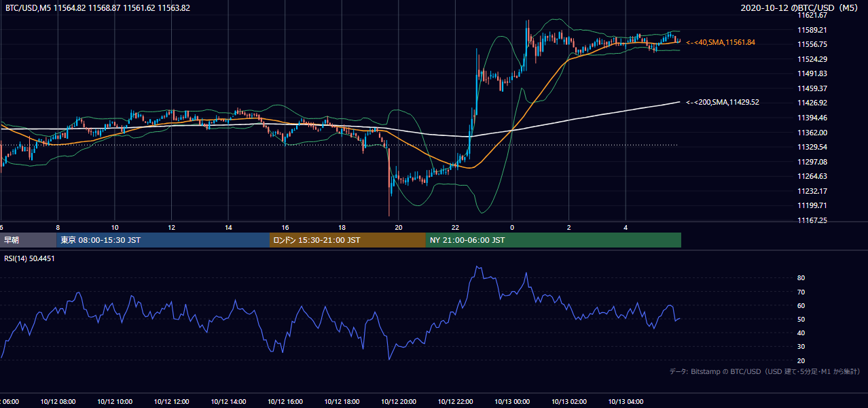Select the 40 SMA label reading 11561.84
The image size is (868, 408).
coord(720,42)
